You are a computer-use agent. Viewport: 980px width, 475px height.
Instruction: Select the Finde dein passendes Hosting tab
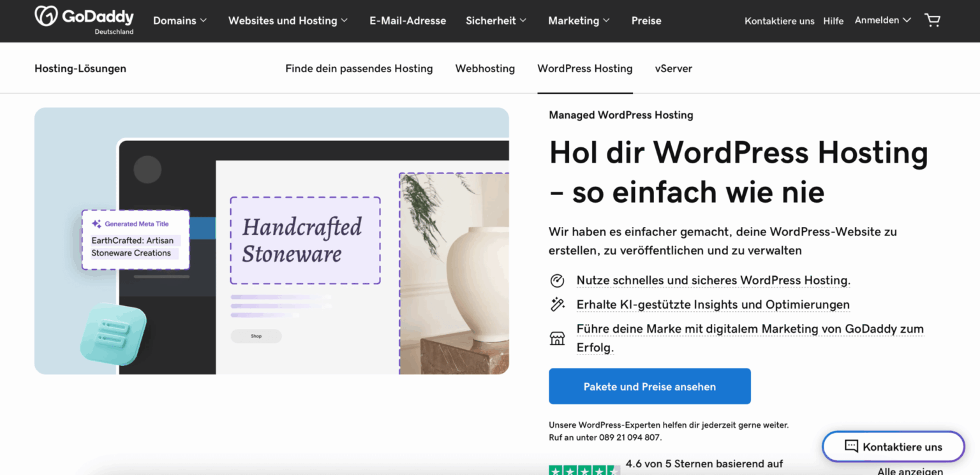point(359,68)
